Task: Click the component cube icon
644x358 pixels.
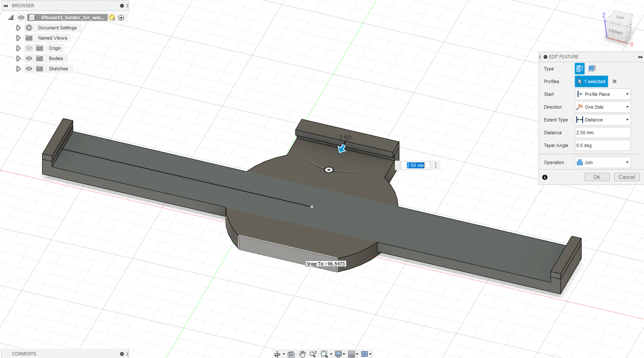Action: tap(31, 17)
